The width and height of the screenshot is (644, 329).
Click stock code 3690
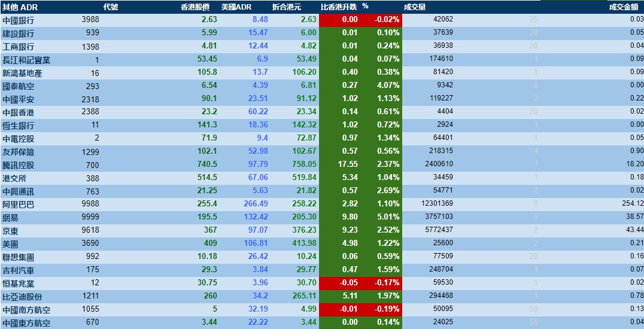click(90, 243)
